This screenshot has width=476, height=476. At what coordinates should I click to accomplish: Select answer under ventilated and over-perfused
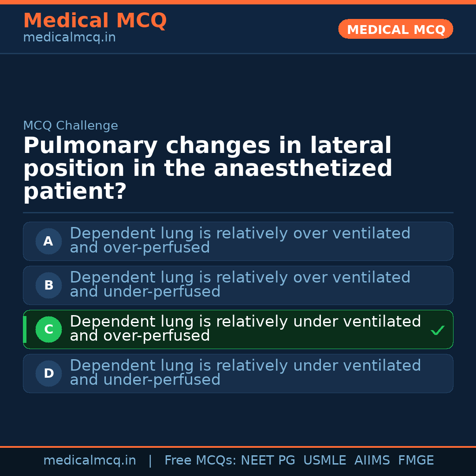[x=245, y=328]
